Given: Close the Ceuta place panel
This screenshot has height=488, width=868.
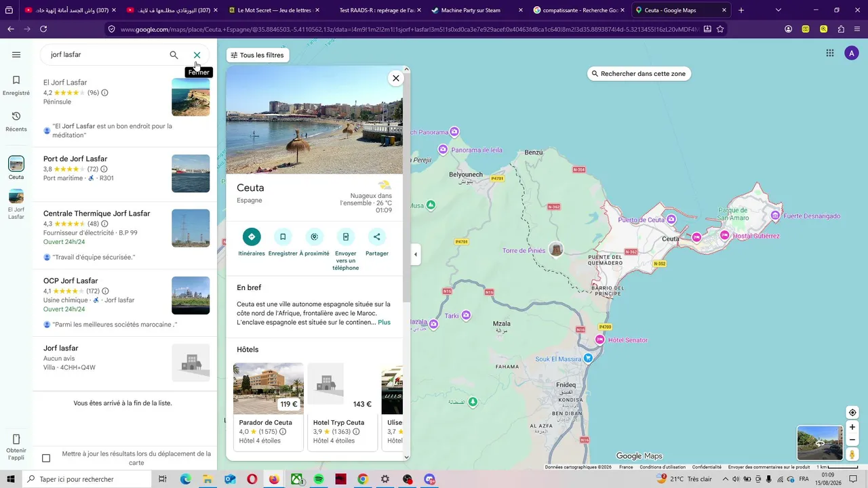Looking at the screenshot, I should coord(396,78).
